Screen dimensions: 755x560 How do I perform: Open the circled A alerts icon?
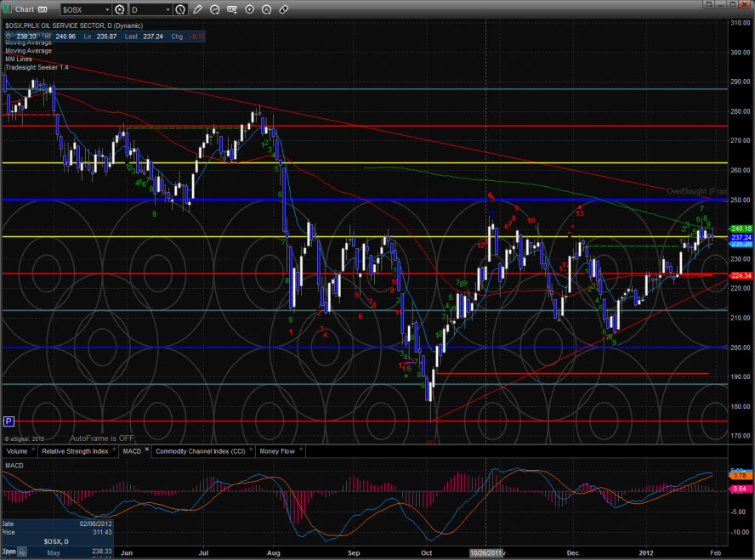click(266, 9)
